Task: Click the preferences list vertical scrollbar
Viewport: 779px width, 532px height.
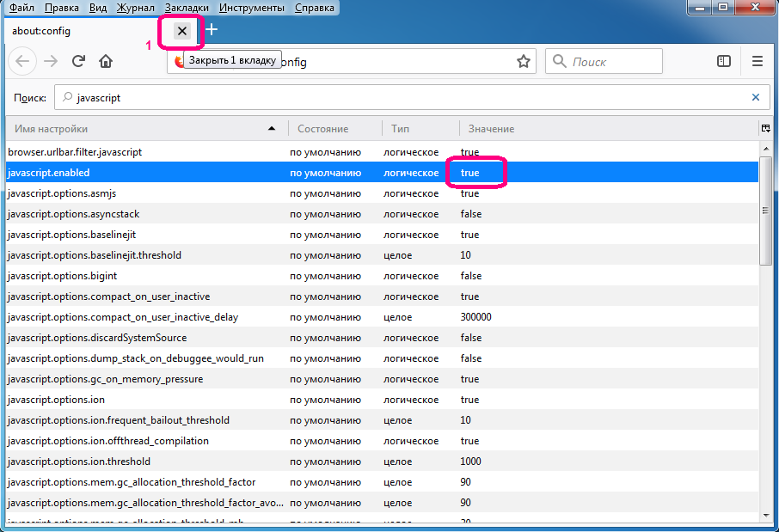Action: [x=765, y=232]
